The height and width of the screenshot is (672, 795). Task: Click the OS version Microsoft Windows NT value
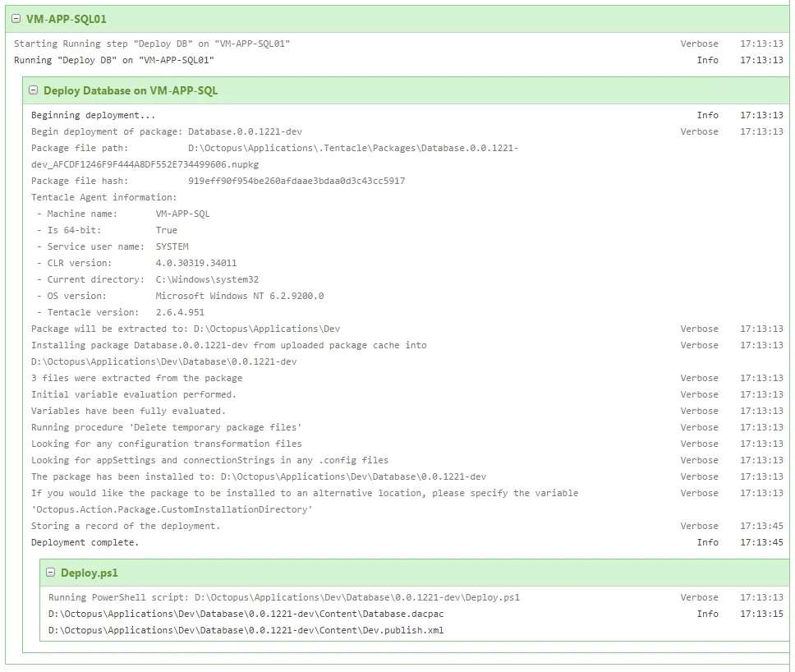239,296
